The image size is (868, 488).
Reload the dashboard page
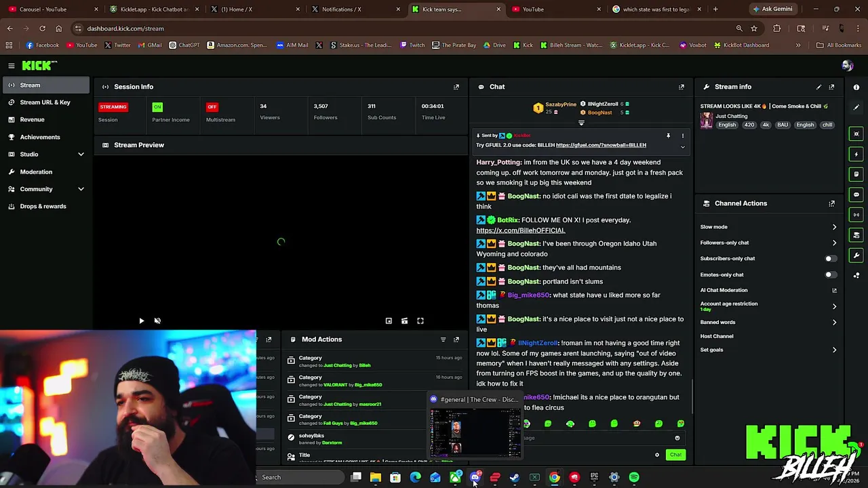pyautogui.click(x=42, y=28)
